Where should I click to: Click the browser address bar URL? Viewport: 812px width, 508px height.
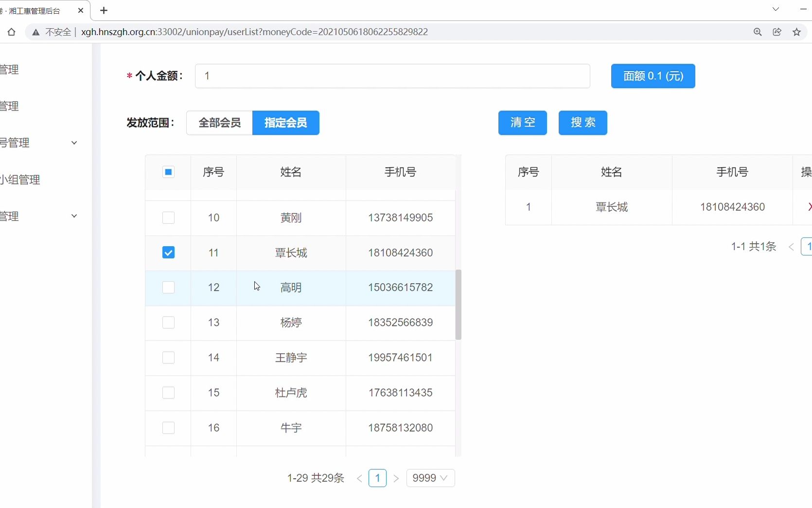[254, 32]
